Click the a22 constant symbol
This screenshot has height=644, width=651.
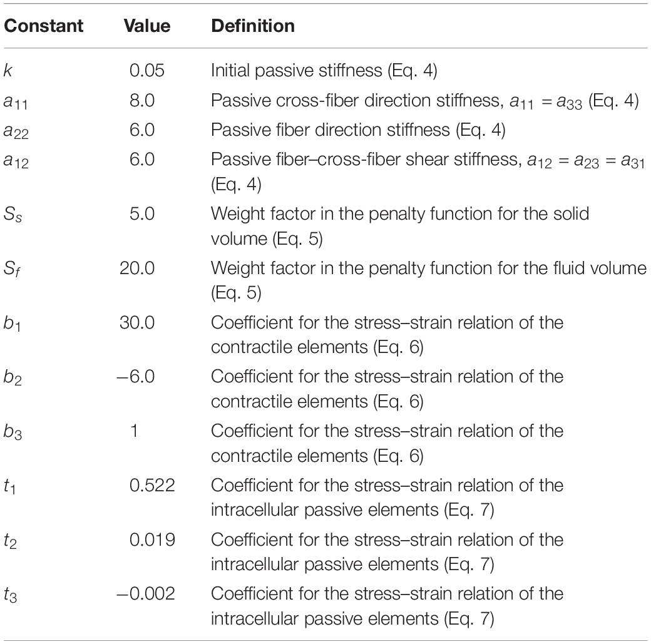click(16, 131)
